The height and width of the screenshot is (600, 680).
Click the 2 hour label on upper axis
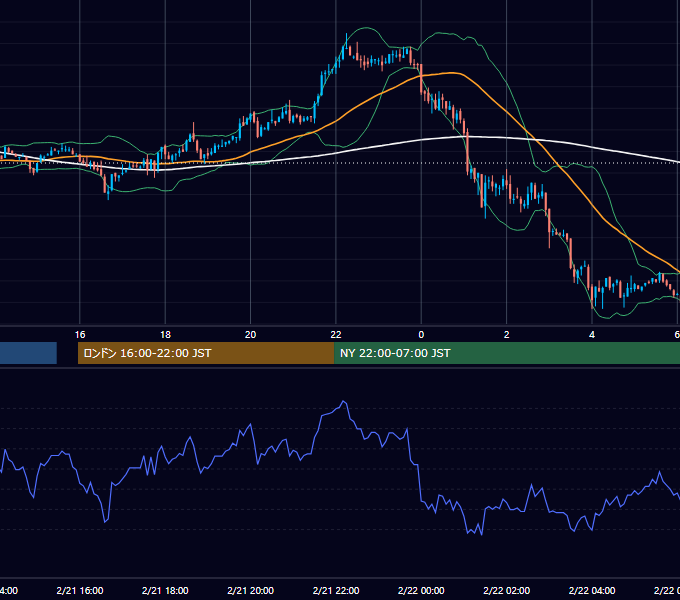(x=507, y=335)
